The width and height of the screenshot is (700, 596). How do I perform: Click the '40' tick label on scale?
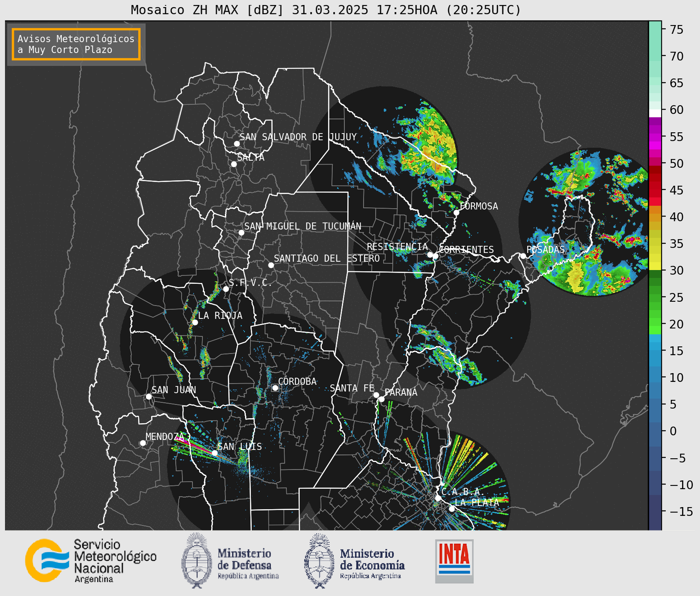point(677,217)
